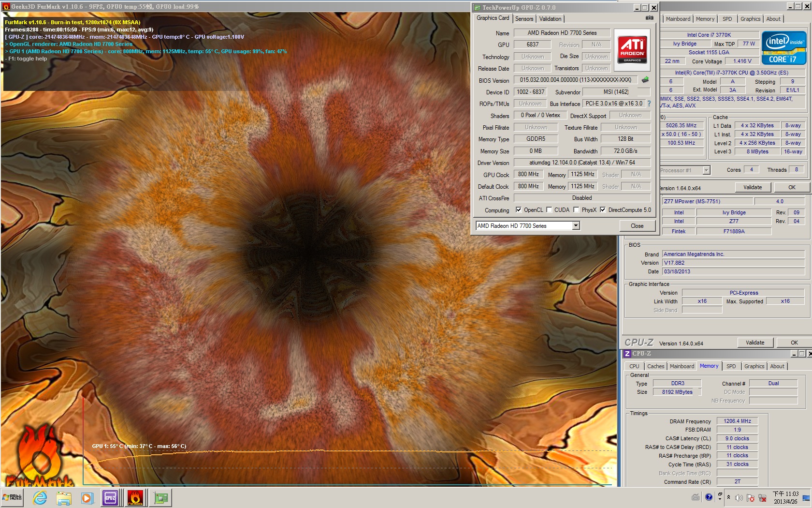812x508 pixels.
Task: Click the Validate button in CPU-Z
Action: coord(755,343)
